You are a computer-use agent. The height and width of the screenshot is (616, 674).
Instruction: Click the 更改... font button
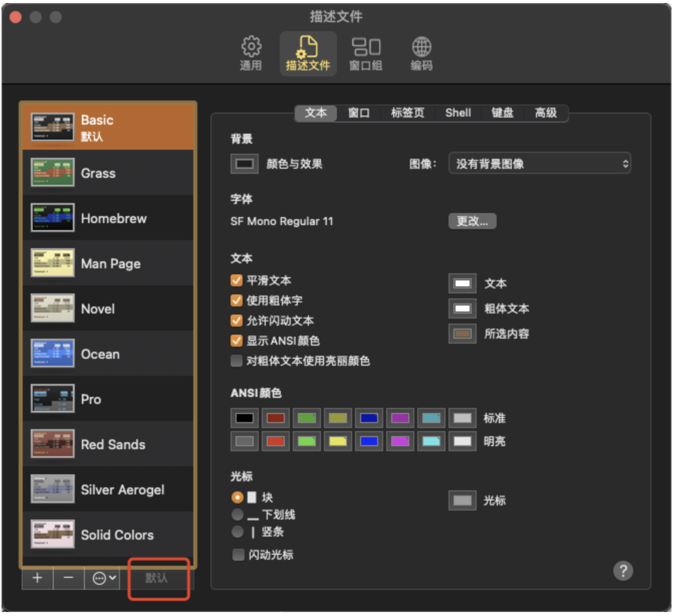pos(472,221)
